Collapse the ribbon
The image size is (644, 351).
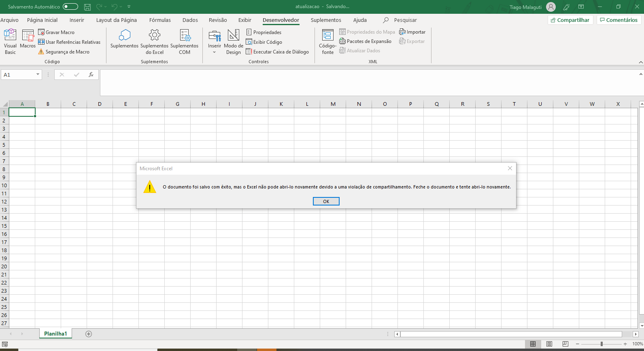point(640,62)
